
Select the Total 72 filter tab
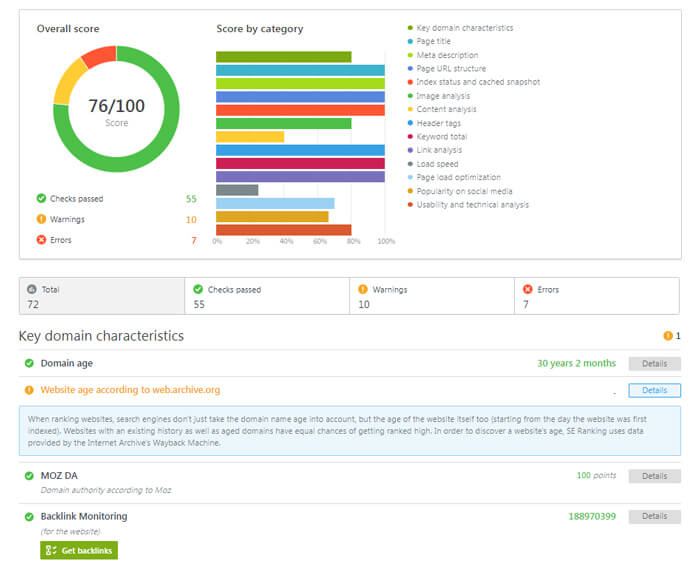tap(102, 296)
